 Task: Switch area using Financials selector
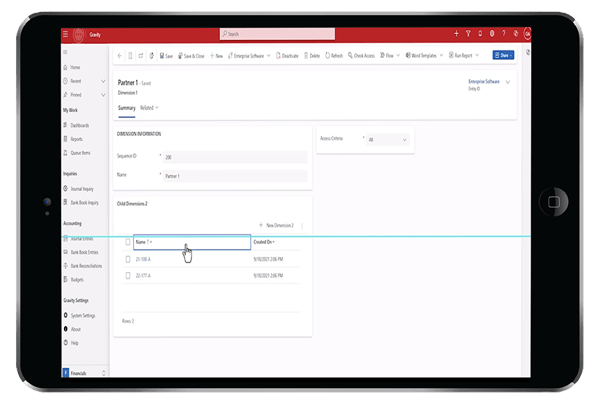[x=84, y=373]
